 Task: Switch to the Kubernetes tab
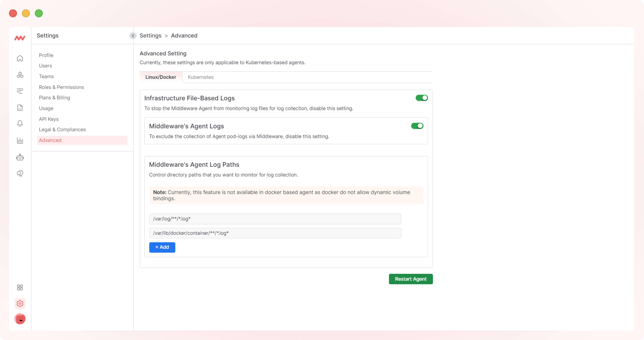[x=201, y=77]
